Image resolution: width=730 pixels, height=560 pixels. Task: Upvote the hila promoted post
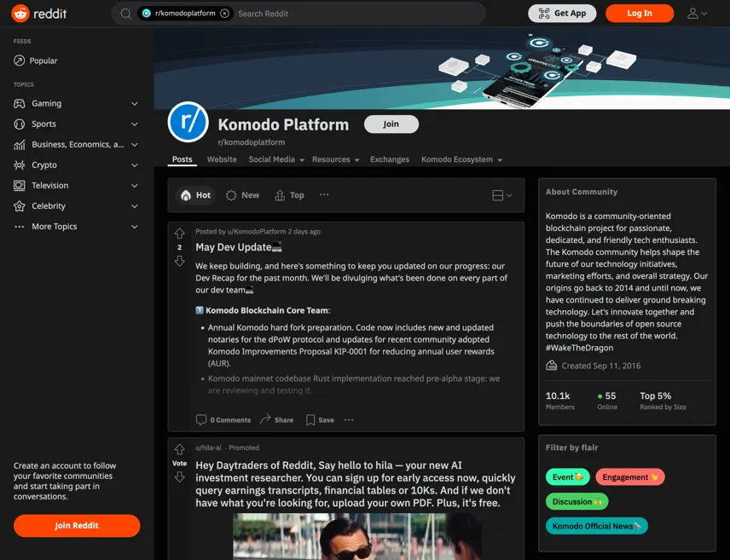(180, 450)
